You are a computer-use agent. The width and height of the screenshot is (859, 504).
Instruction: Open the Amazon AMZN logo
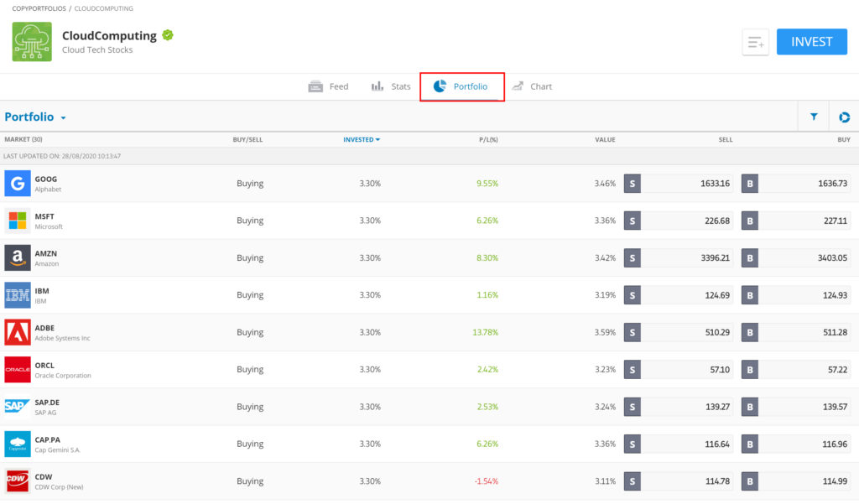pyautogui.click(x=18, y=257)
